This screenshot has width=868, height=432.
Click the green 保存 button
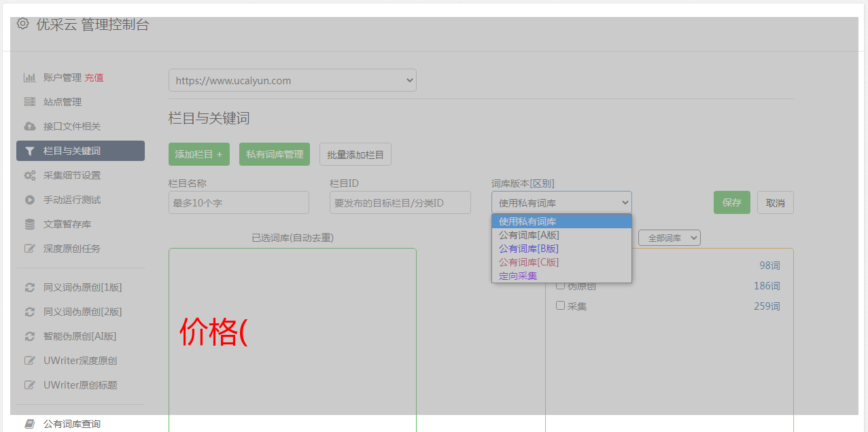731,202
